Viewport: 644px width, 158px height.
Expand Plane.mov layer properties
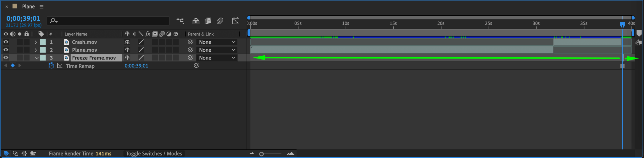tap(36, 50)
